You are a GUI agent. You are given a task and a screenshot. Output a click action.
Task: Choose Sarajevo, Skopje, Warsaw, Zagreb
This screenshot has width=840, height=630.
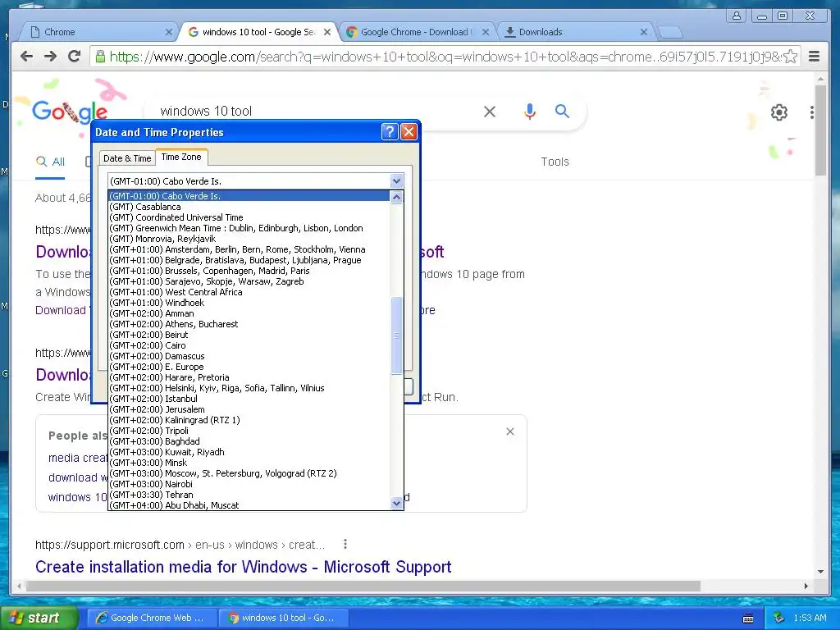(x=249, y=282)
